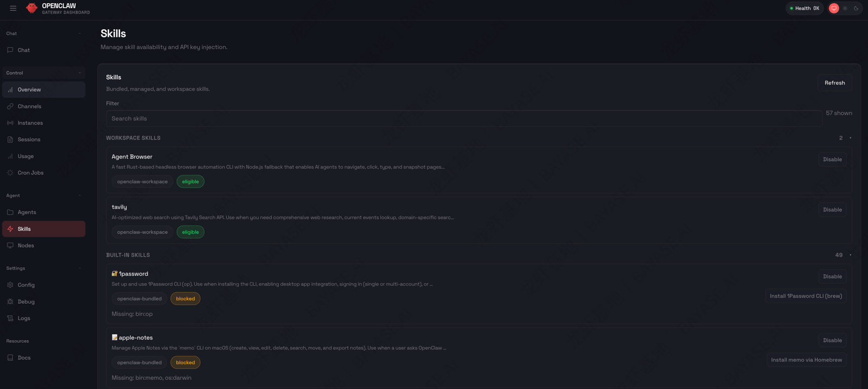868x389 pixels.
Task: Disable the Agent Browser skill
Action: (x=832, y=160)
